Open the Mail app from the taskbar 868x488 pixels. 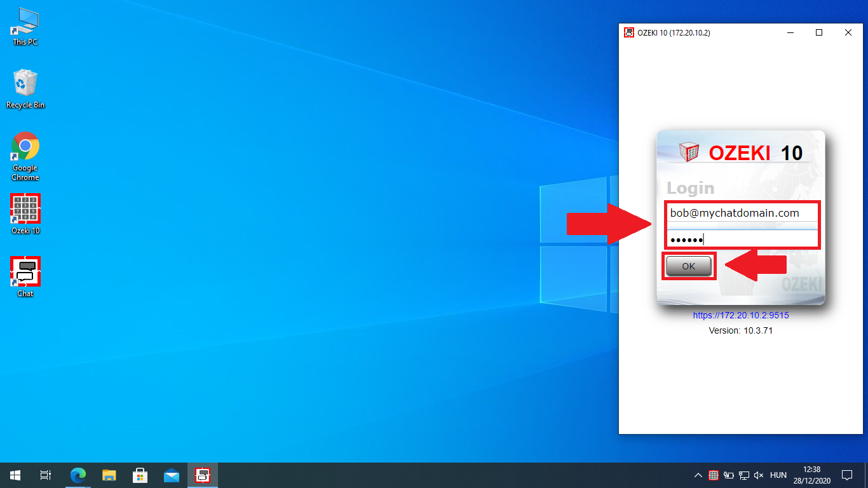click(x=172, y=475)
